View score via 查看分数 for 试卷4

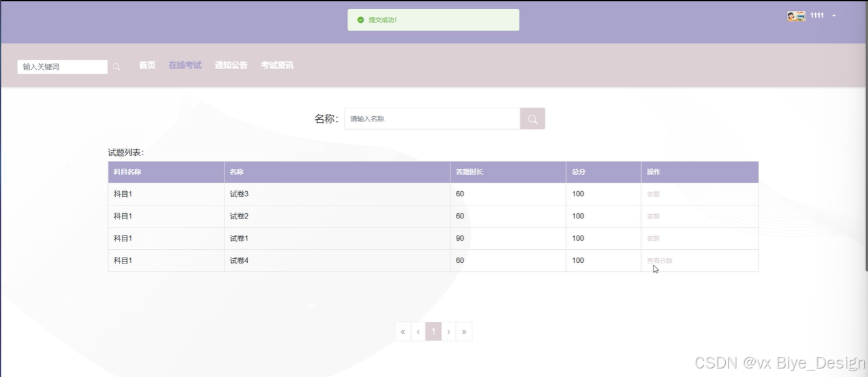659,261
